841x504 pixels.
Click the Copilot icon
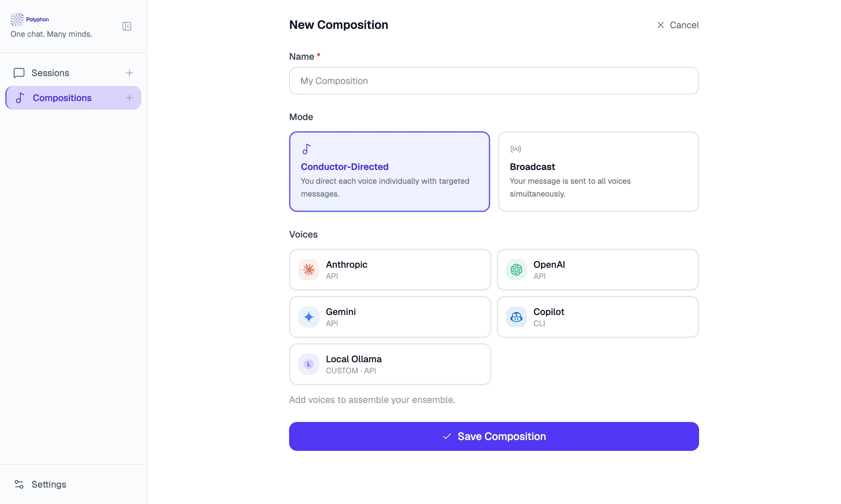[516, 317]
